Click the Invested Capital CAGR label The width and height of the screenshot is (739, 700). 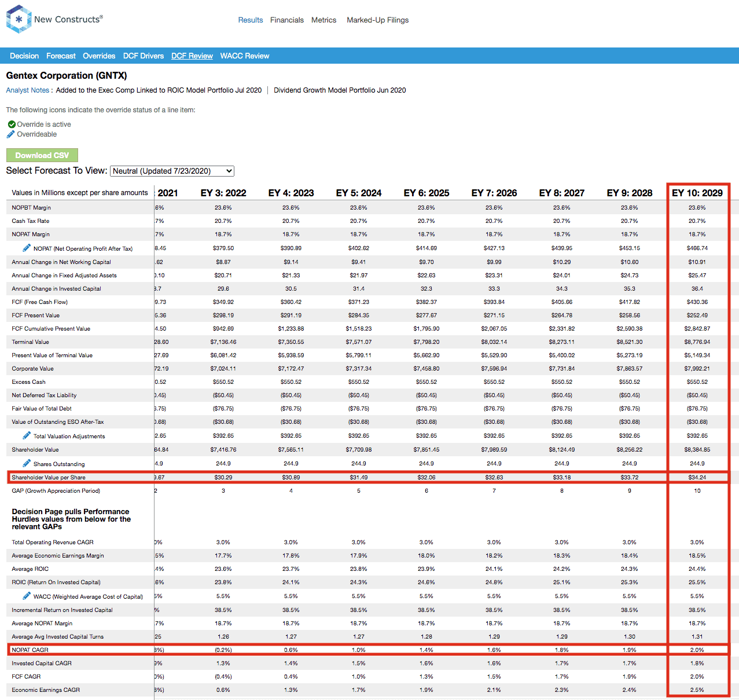[42, 663]
